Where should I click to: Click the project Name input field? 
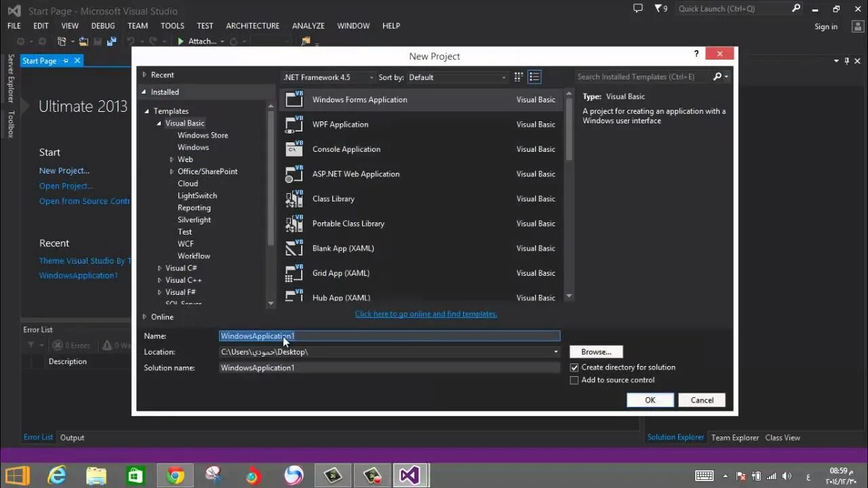(x=390, y=336)
